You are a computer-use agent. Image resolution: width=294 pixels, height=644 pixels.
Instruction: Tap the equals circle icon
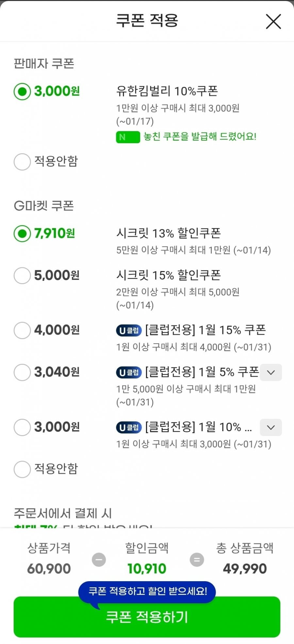[197, 559]
